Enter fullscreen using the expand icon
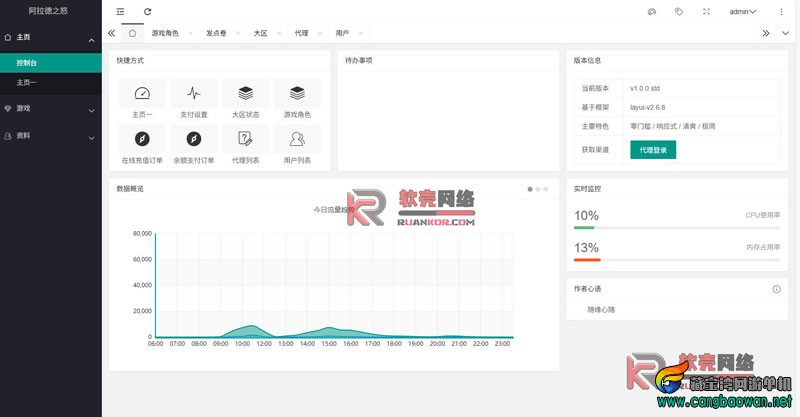Screen dimensions: 800x417 coord(707,12)
